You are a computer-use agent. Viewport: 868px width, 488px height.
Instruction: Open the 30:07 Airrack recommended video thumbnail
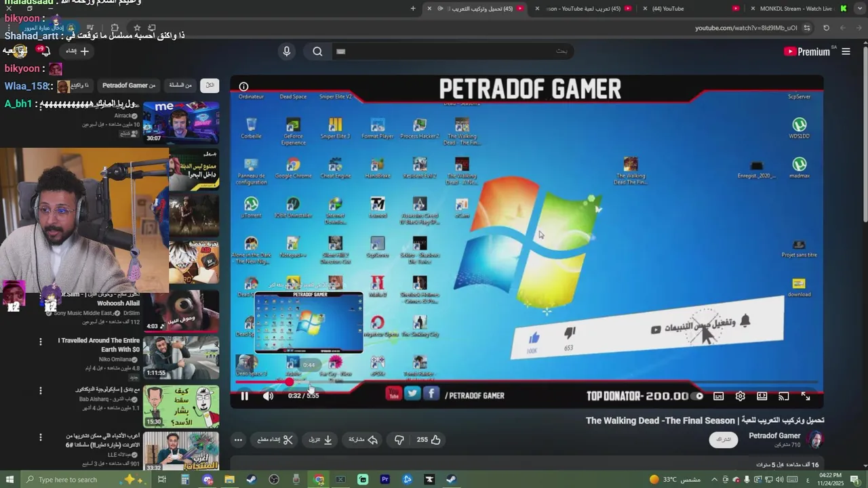(181, 122)
